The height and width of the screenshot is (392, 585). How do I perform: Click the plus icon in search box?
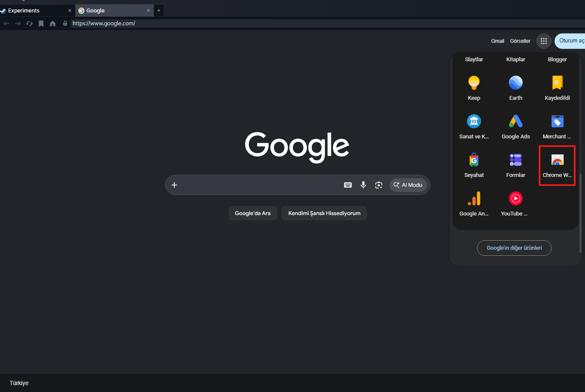point(174,185)
